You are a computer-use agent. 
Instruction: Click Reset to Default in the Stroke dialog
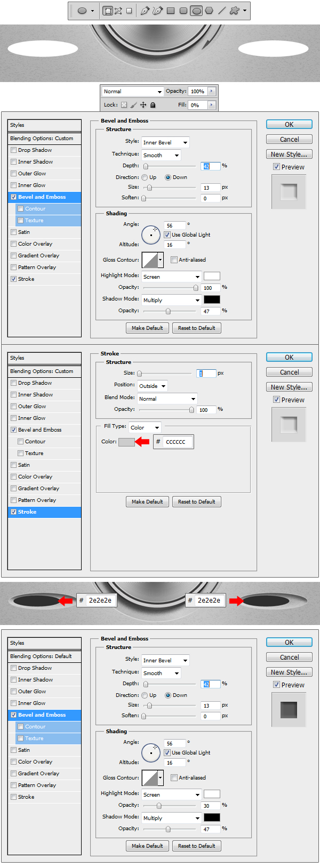click(196, 502)
